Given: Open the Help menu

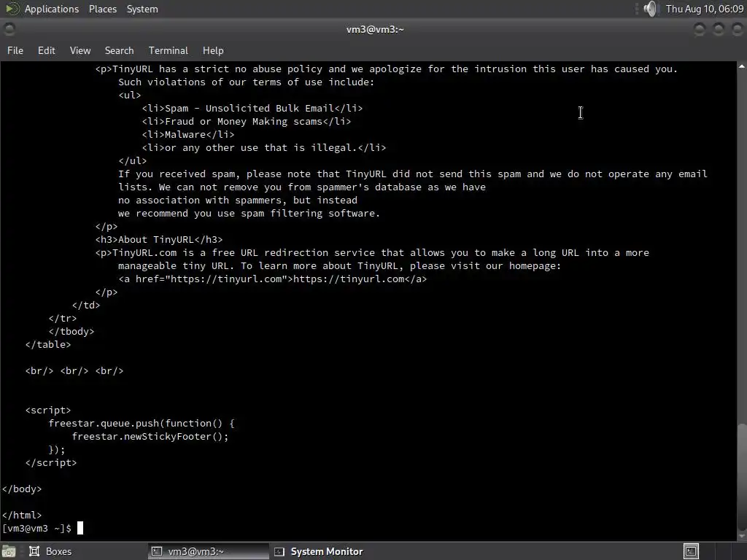Looking at the screenshot, I should tap(213, 50).
